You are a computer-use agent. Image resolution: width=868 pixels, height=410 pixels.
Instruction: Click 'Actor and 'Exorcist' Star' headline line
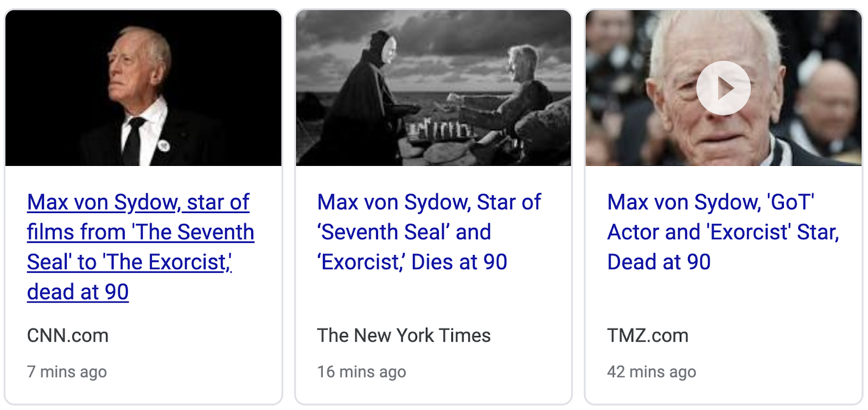[723, 233]
